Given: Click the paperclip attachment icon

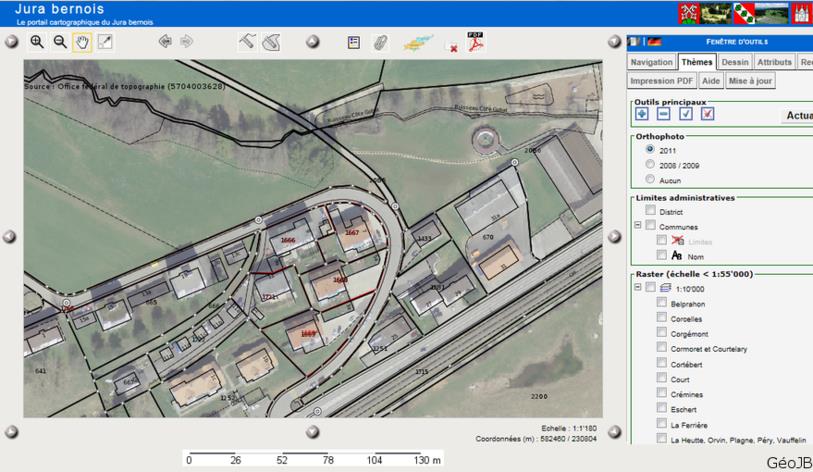Looking at the screenshot, I should (x=381, y=43).
